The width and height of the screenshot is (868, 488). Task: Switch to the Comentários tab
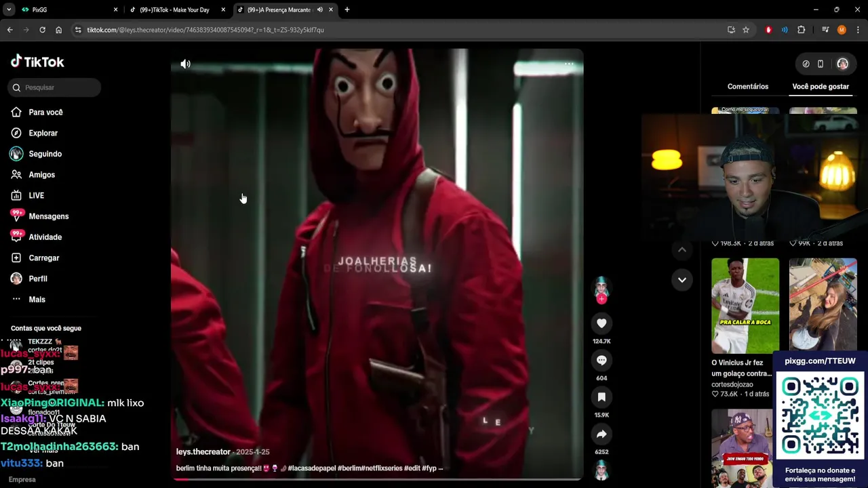748,87
